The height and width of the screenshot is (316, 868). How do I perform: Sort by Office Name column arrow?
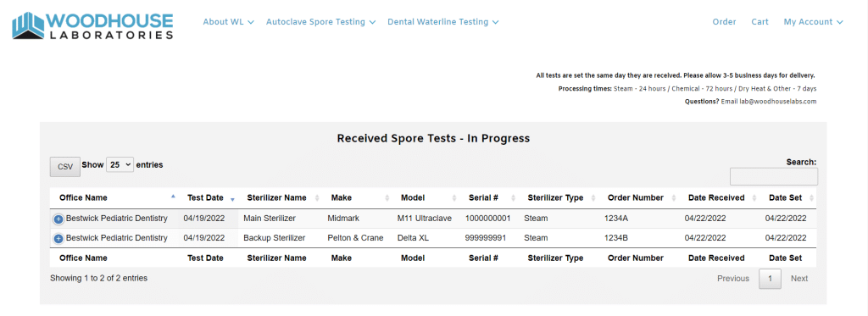[x=173, y=197]
